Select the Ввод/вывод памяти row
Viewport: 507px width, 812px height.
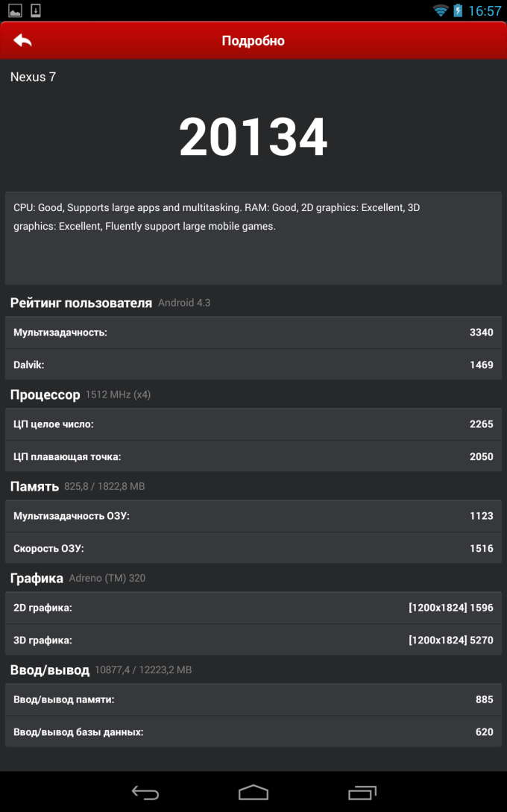pos(253,699)
